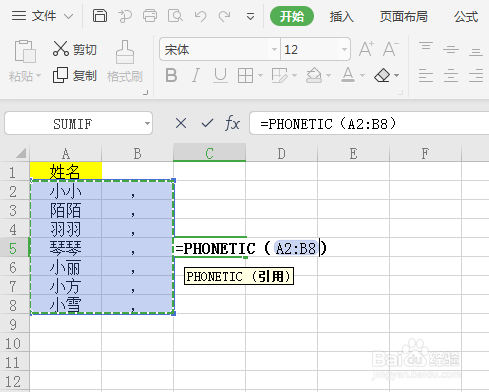The height and width of the screenshot is (392, 489).
Task: Click cell containing 小丽
Action: [66, 267]
